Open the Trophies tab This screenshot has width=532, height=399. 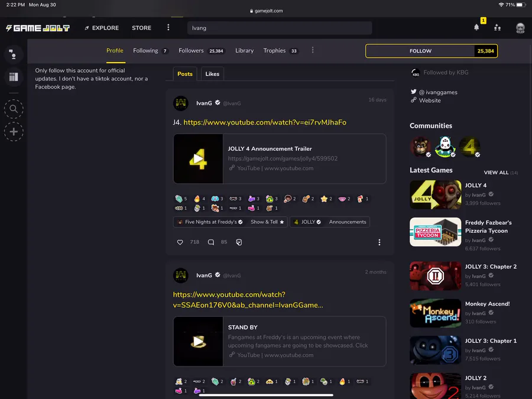coord(281,51)
